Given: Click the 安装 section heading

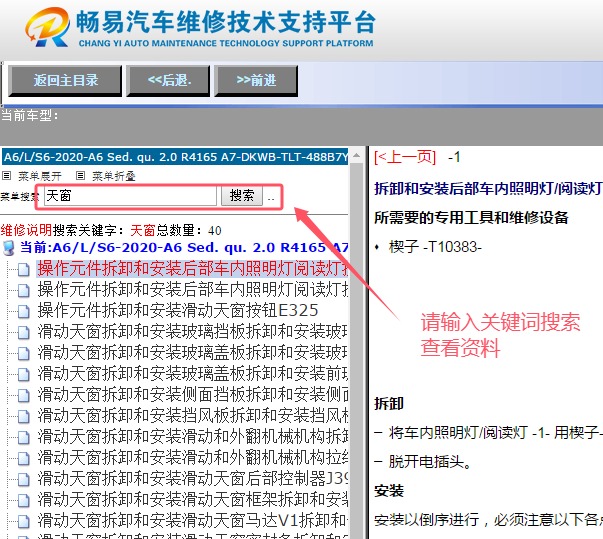Looking at the screenshot, I should [x=389, y=491].
